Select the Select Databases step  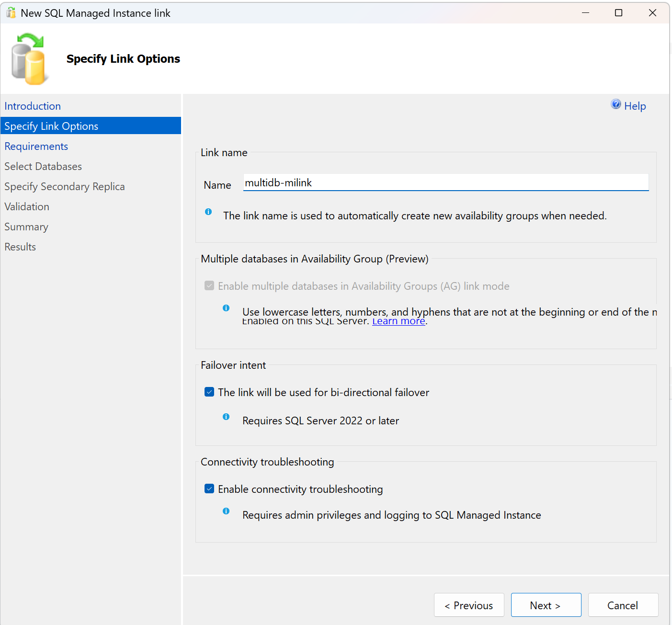pyautogui.click(x=43, y=166)
